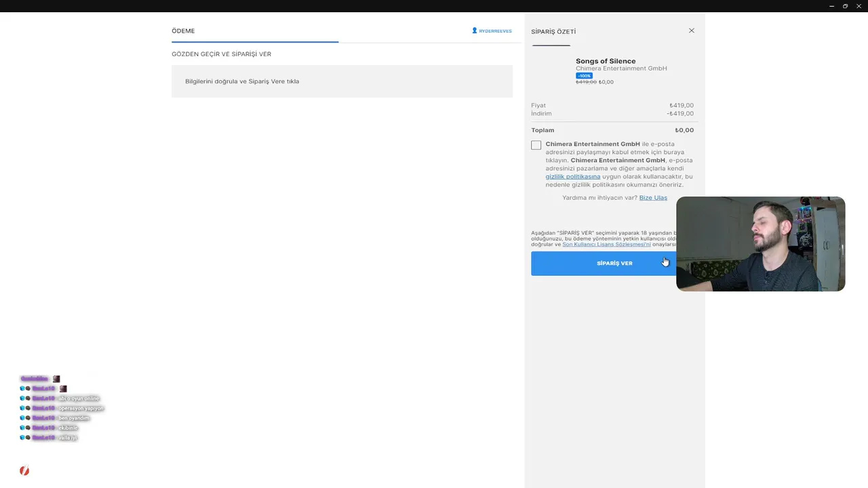The image size is (868, 488).
Task: Click the Fiyat ₺419,00 value
Action: pos(682,105)
